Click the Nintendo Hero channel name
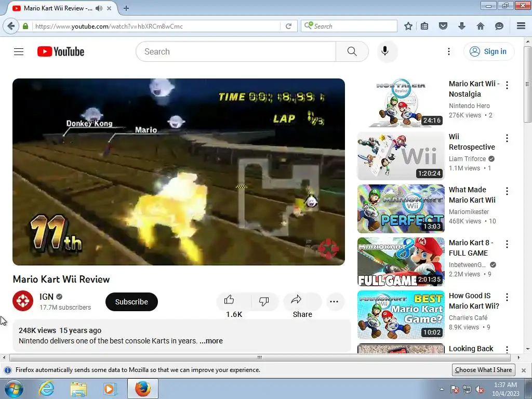 tap(469, 105)
